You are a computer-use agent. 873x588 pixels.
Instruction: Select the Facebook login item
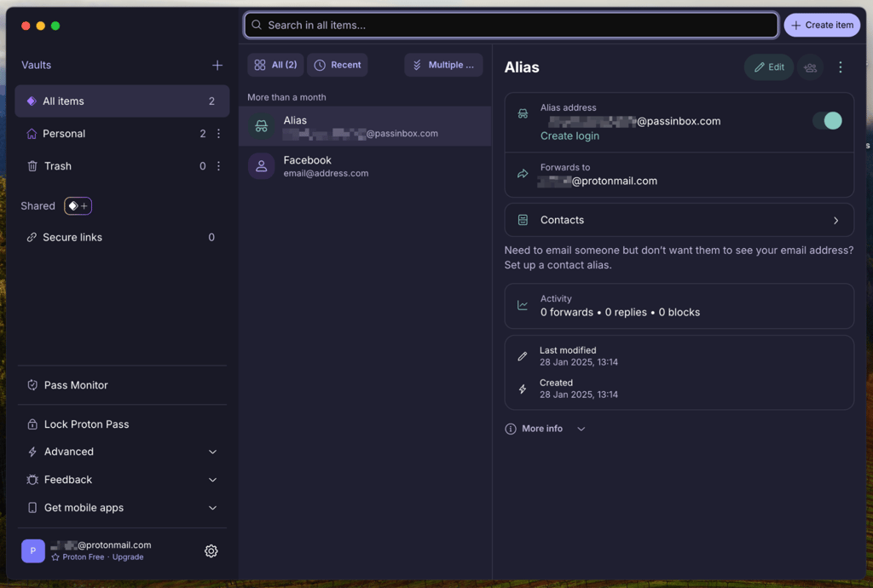(x=365, y=166)
